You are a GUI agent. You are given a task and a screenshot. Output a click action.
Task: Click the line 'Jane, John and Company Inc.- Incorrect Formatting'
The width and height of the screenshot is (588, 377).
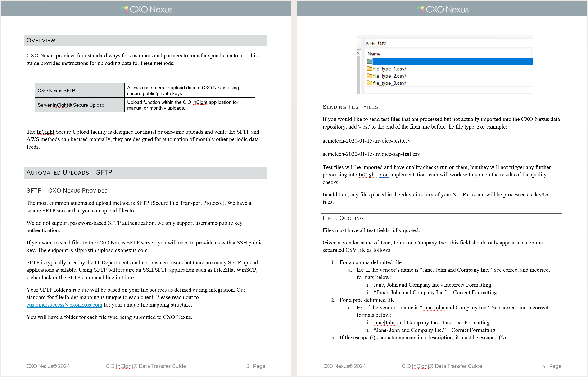tap(432, 285)
